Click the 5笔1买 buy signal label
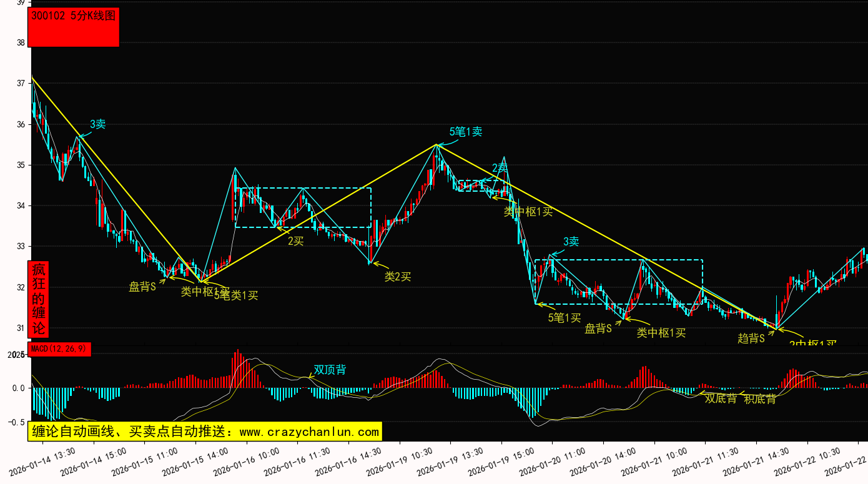This screenshot has width=868, height=484. coord(565,318)
